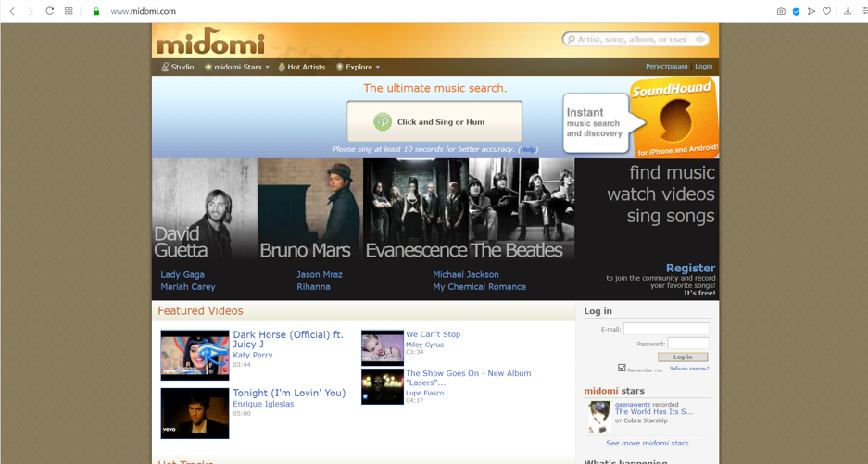868x464 pixels.
Task: Open the Michael Jackson artist link
Action: tap(466, 275)
